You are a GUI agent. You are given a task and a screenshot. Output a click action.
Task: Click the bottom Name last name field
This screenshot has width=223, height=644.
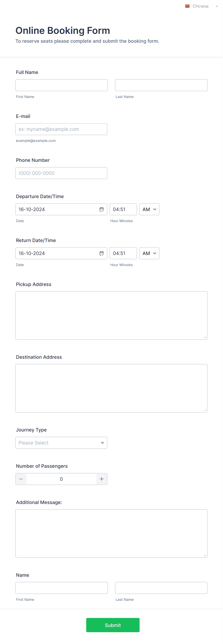(161, 588)
